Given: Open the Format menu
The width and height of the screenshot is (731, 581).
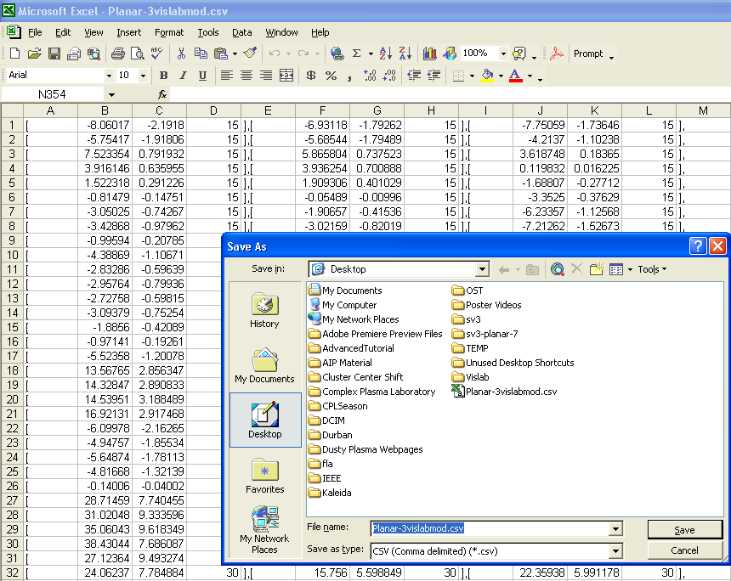Looking at the screenshot, I should 169,32.
